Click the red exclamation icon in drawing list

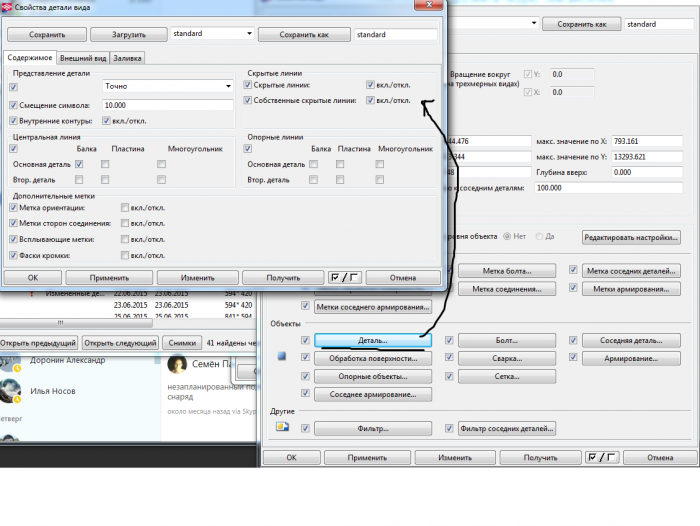point(32,294)
